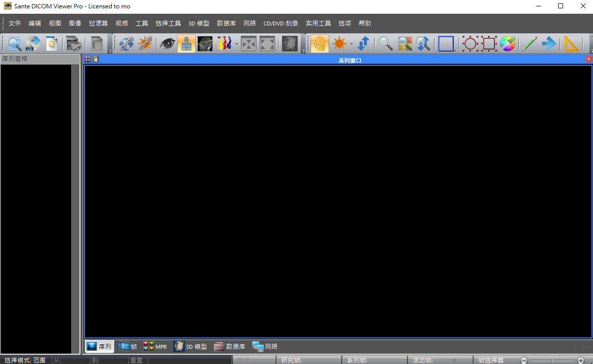Open the 3D 模型 menu
Image resolution: width=593 pixels, height=364 pixels.
click(x=199, y=24)
